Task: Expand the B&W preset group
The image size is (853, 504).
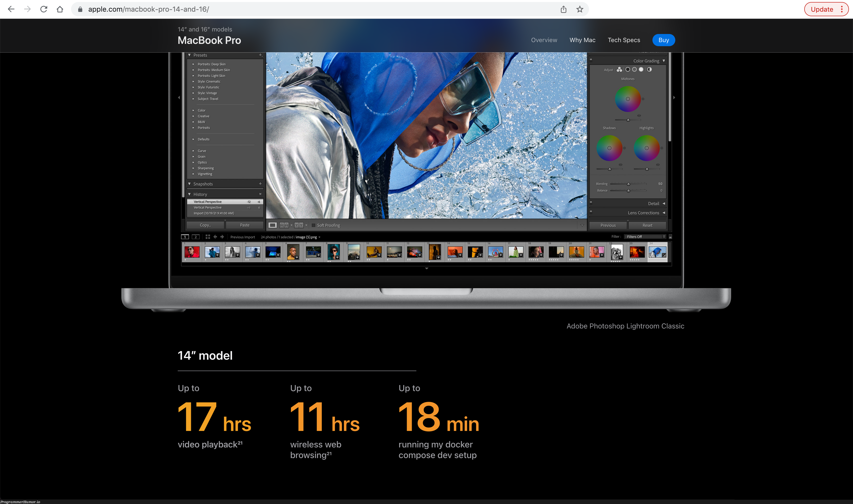Action: click(193, 122)
